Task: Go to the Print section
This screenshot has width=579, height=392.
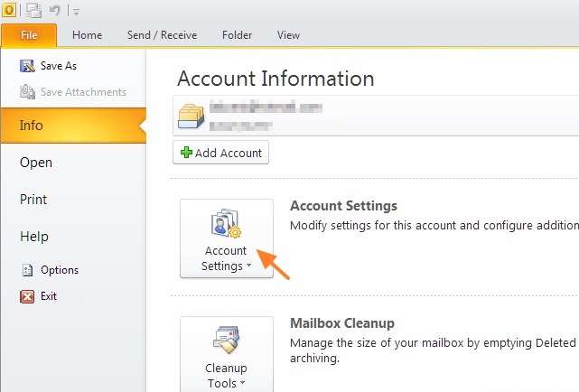Action: [x=33, y=200]
